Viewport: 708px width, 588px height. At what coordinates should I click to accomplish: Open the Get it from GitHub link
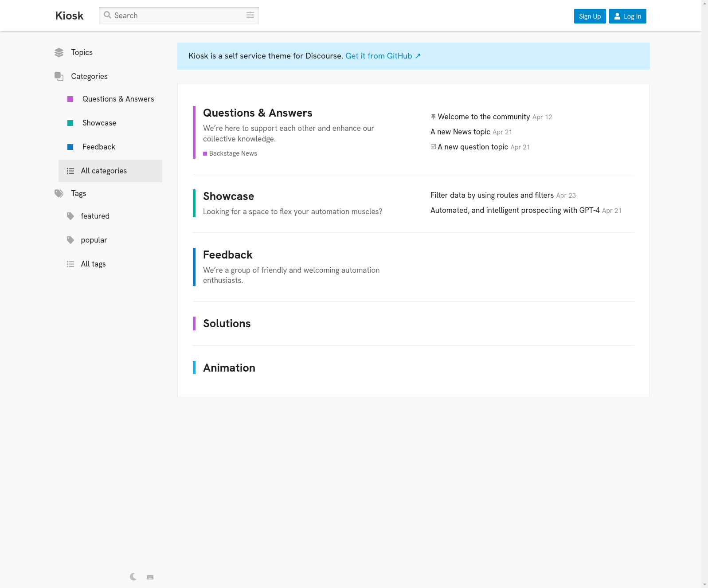coord(383,56)
